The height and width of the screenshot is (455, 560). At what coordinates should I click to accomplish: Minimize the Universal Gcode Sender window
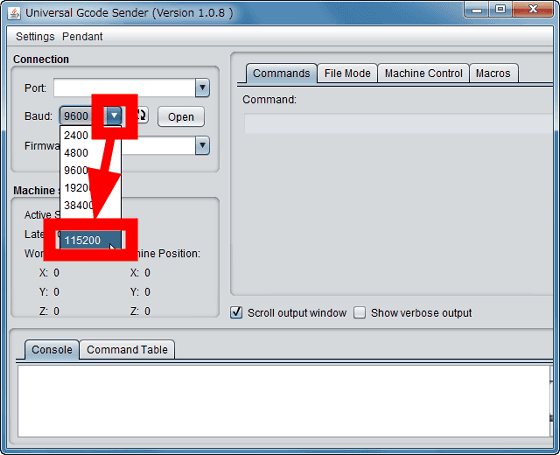pos(476,10)
